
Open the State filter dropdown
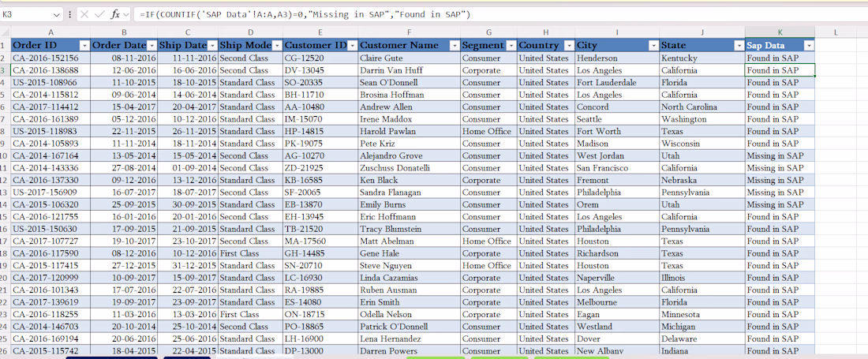coord(739,45)
